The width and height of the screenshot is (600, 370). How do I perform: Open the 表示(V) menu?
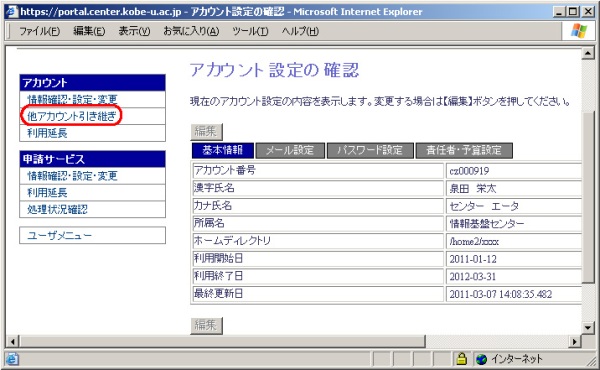(x=134, y=31)
